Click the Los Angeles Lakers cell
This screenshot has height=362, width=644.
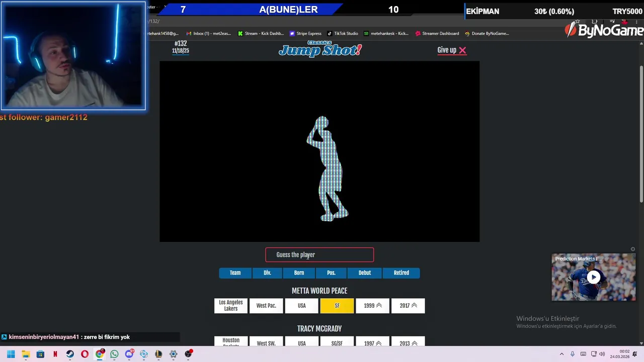point(231,306)
